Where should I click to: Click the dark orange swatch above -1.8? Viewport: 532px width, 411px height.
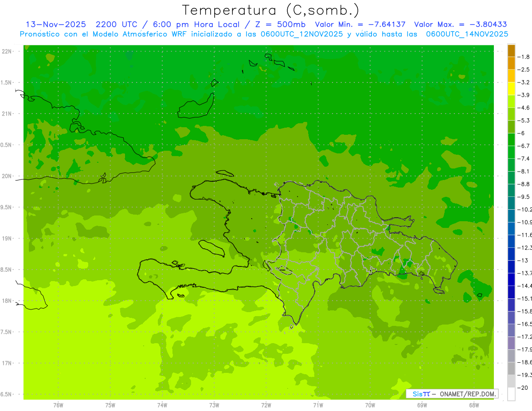(511, 51)
